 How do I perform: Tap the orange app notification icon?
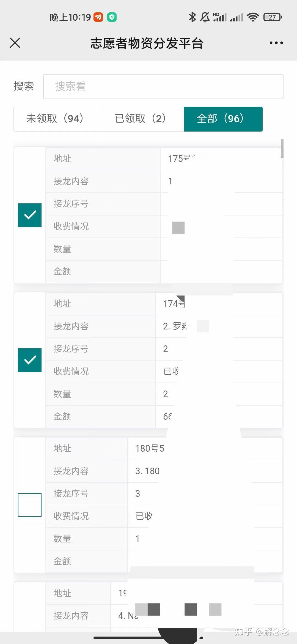[98, 17]
